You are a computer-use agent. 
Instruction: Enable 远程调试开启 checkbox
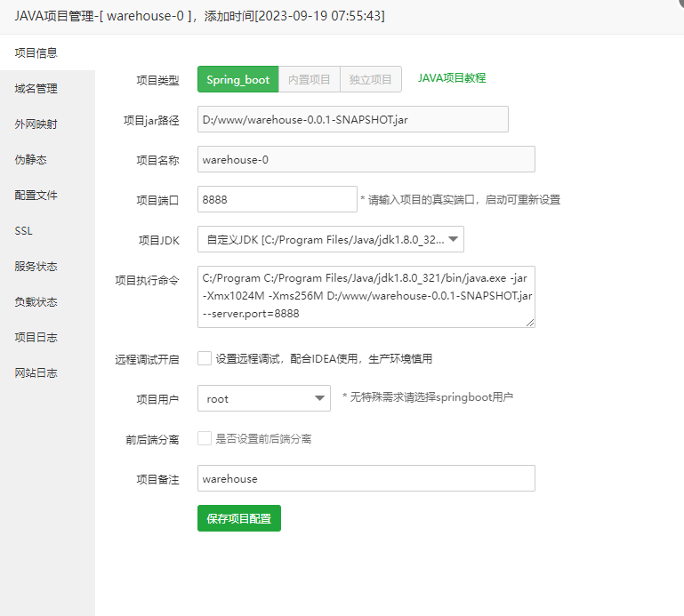[205, 358]
